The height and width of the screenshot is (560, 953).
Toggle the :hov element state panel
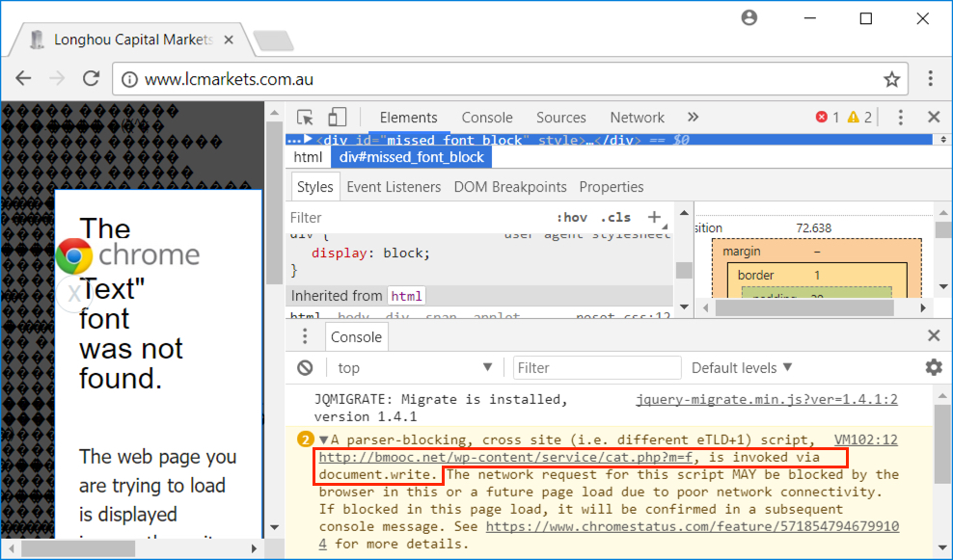click(572, 218)
